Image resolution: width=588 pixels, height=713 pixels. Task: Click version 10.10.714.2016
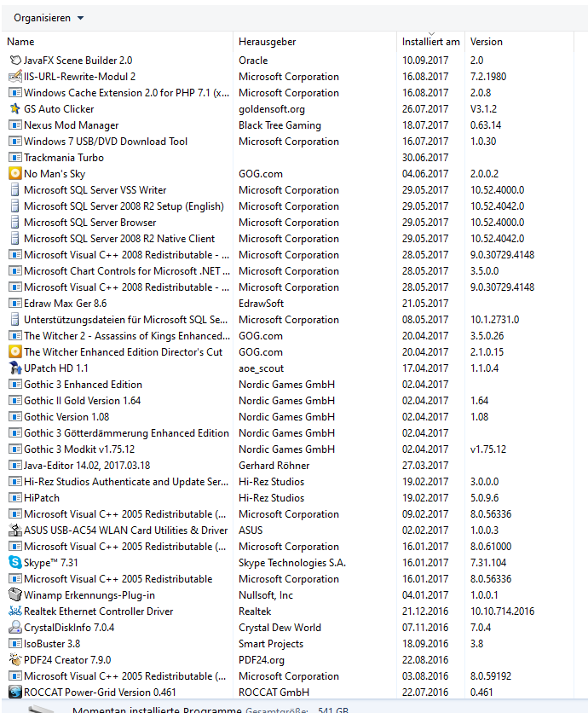502,612
